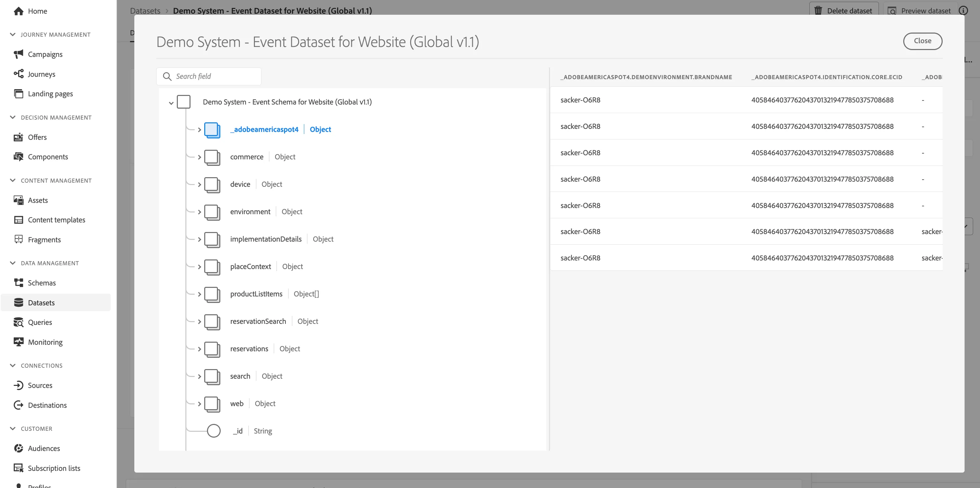This screenshot has width=980, height=488.
Task: Go to Content templates in sidebar
Action: [56, 220]
